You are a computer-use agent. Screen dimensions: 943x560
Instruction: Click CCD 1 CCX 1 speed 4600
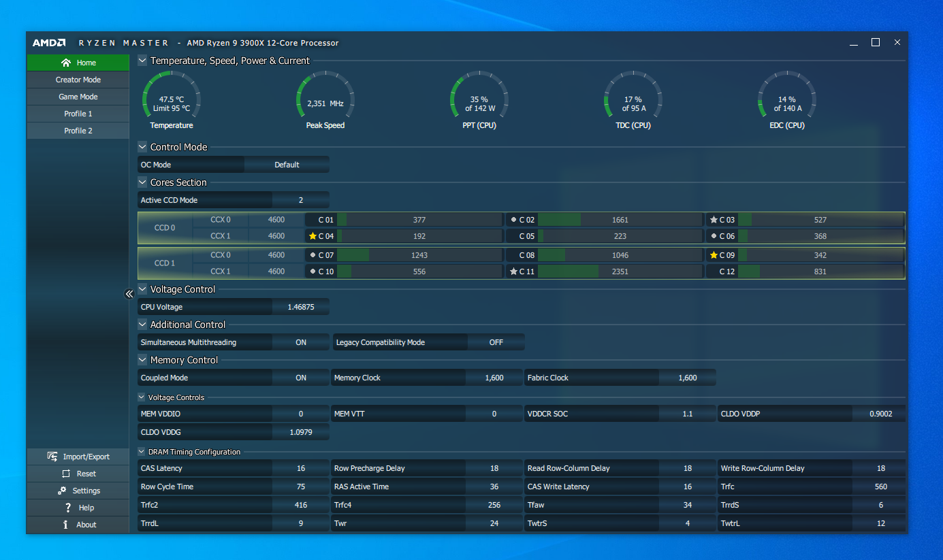(276, 271)
